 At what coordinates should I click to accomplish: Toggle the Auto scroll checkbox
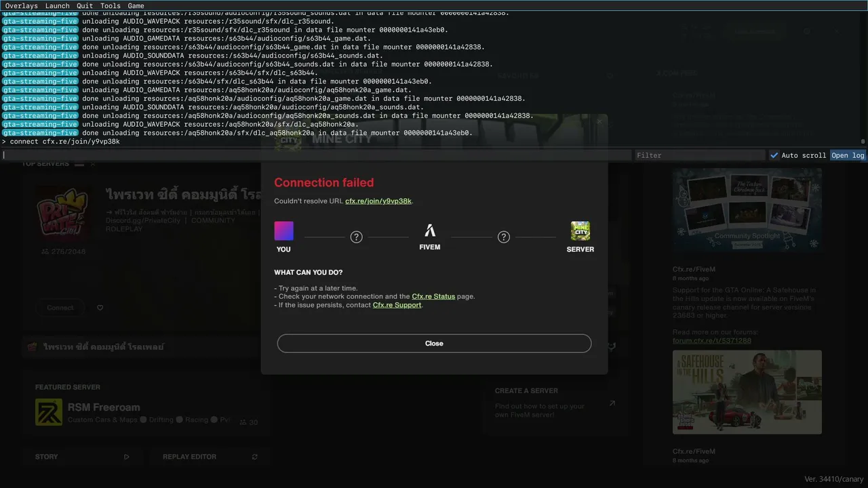[774, 155]
